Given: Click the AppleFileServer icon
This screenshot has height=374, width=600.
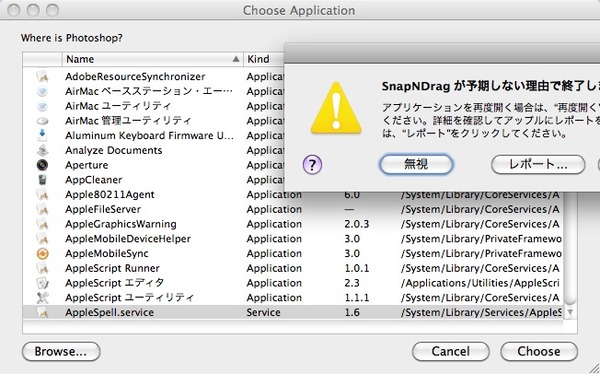Looking at the screenshot, I should tap(42, 209).
